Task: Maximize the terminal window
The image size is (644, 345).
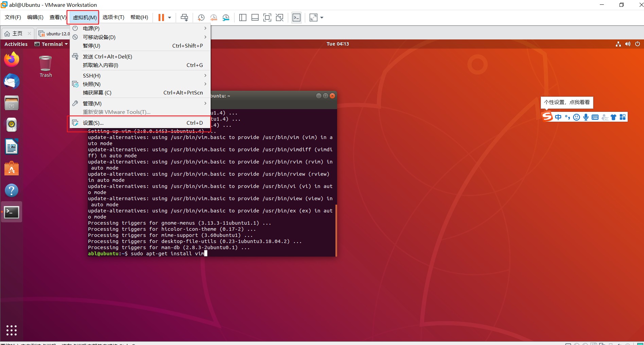Action: [x=326, y=96]
